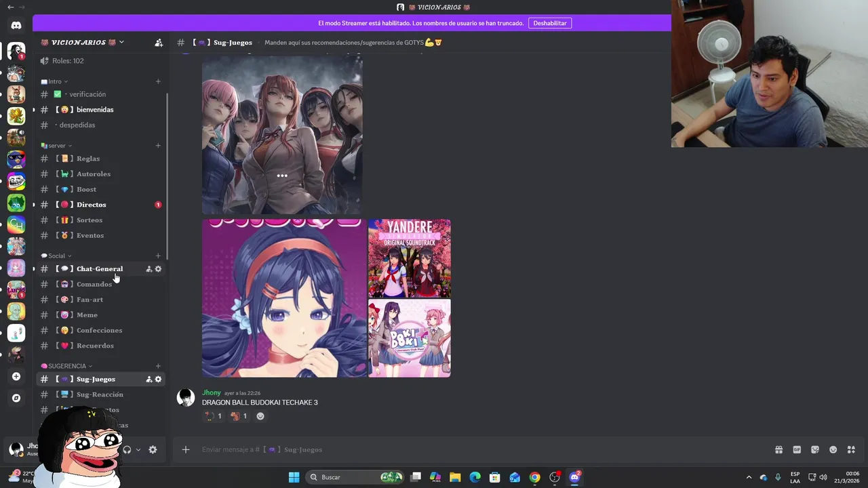Collapse the SUGERENCIA category
Image resolution: width=868 pixels, height=488 pixels.
[x=66, y=366]
